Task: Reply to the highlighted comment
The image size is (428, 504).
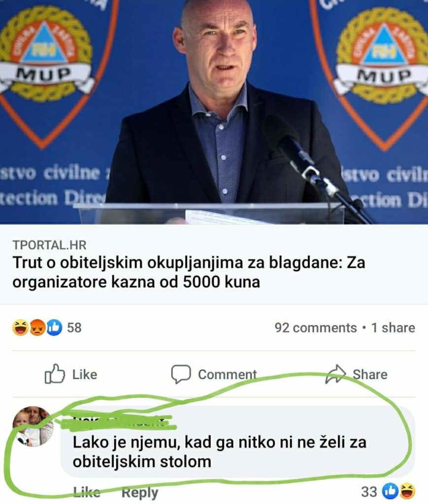Action: coord(140,493)
